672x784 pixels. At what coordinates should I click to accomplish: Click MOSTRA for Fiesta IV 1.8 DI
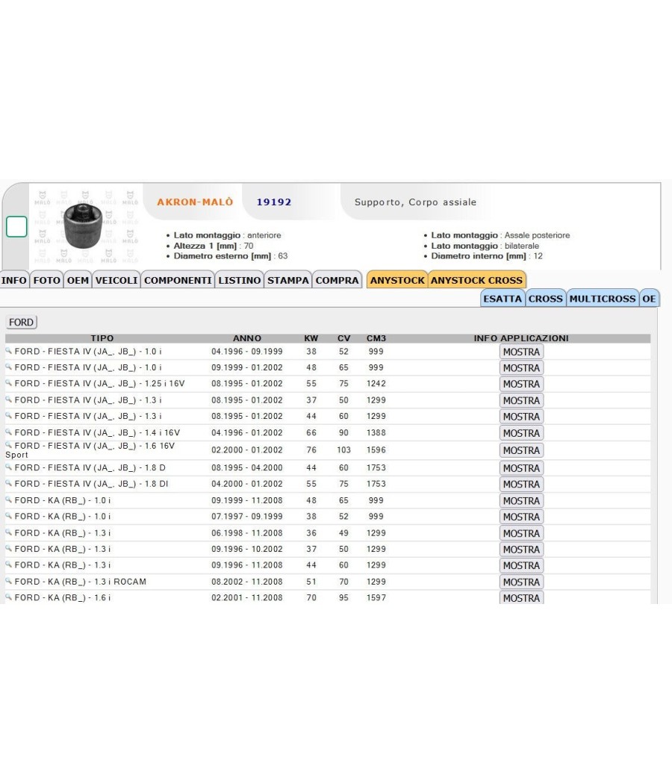click(x=521, y=484)
